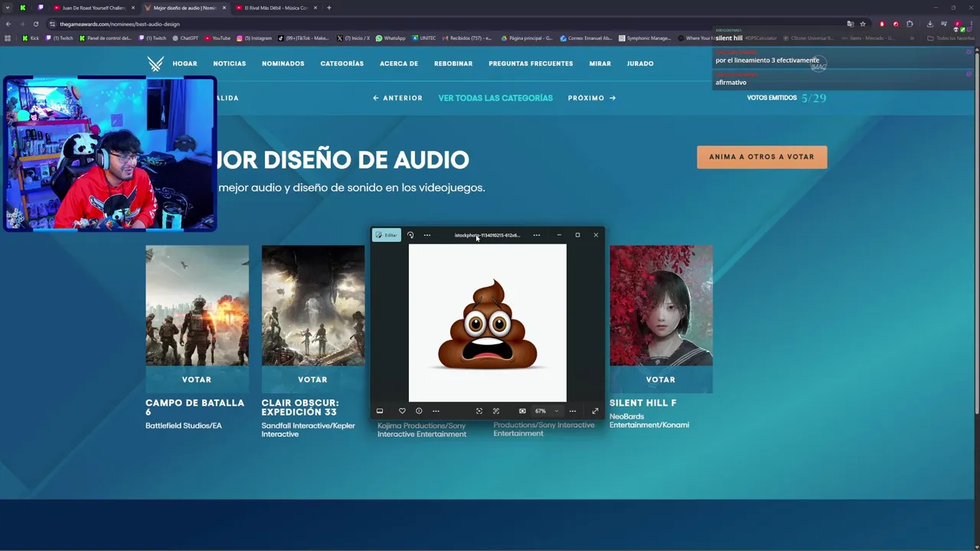
Task: Open the UNITEC bookmark
Action: (424, 38)
